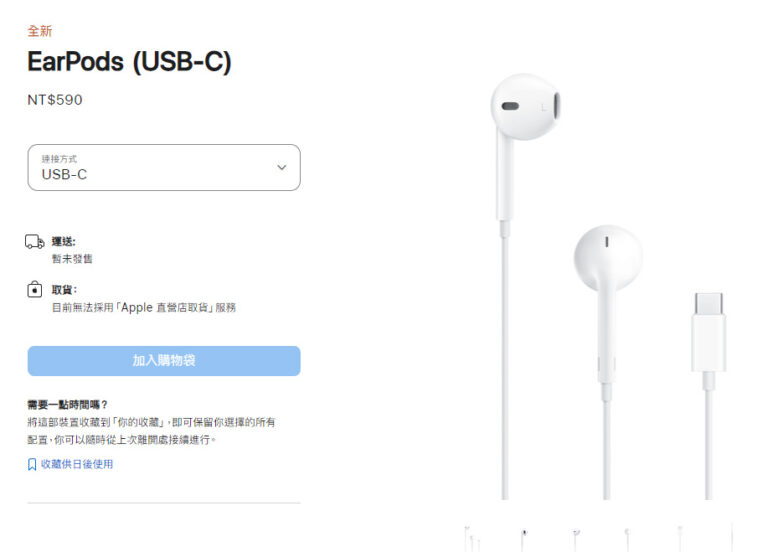Click the EarPods (USB-C) product title
768x552 pixels.
(x=129, y=62)
